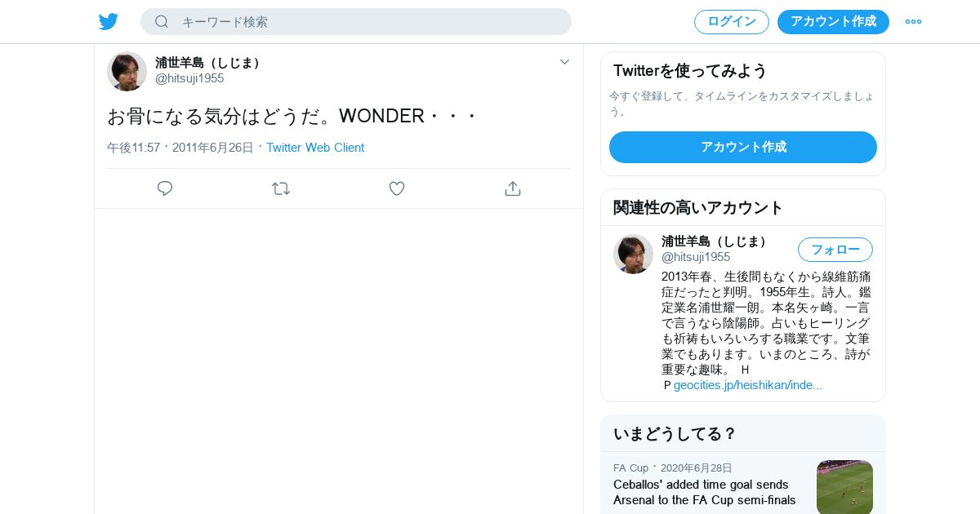
Task: Expand the tweet options chevron
Action: pos(564,62)
